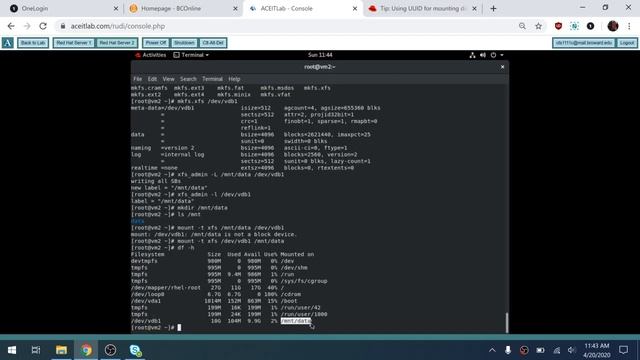This screenshot has height=360, width=640.
Task: Click the Power Off button
Action: [x=156, y=43]
